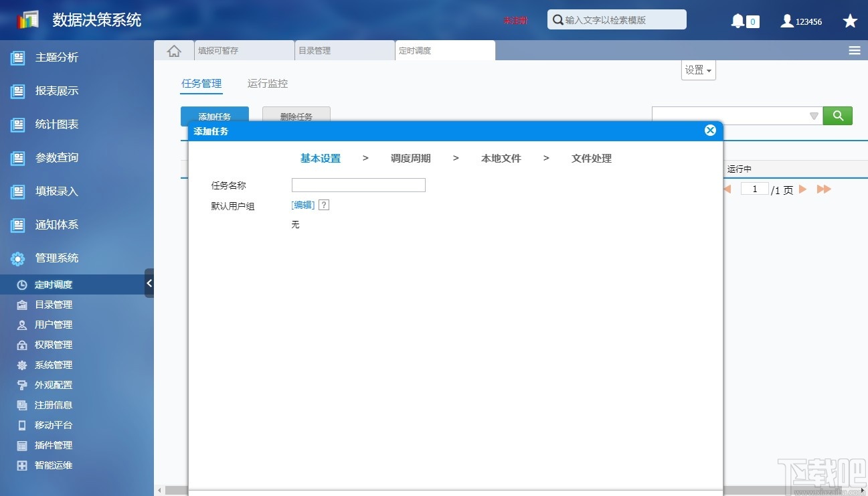
Task: Open 智能运维 in the sidebar
Action: pyautogui.click(x=53, y=465)
